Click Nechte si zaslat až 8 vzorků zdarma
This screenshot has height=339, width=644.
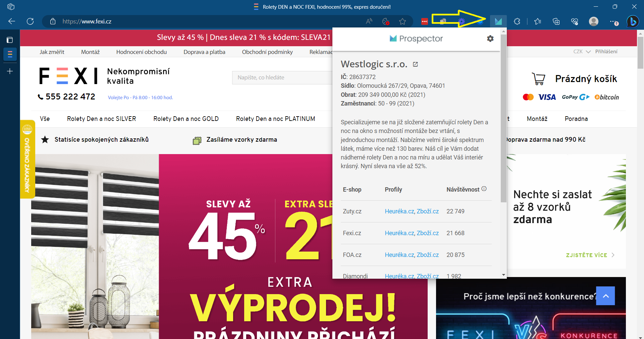click(552, 207)
